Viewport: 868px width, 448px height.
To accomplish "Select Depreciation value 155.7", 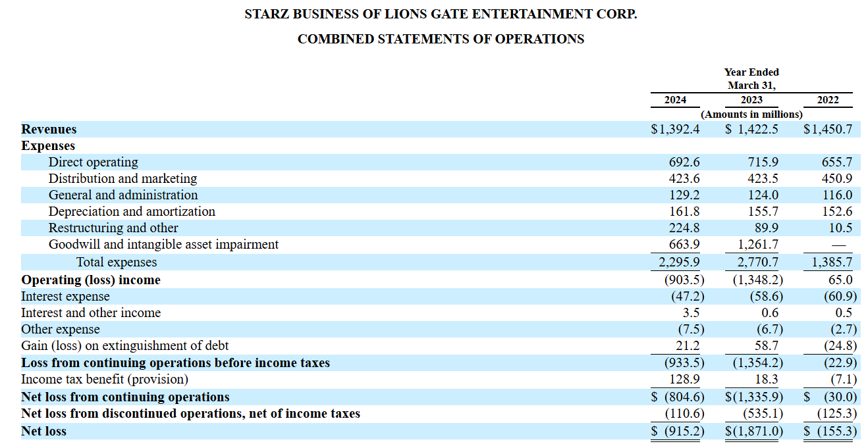I will point(763,212).
